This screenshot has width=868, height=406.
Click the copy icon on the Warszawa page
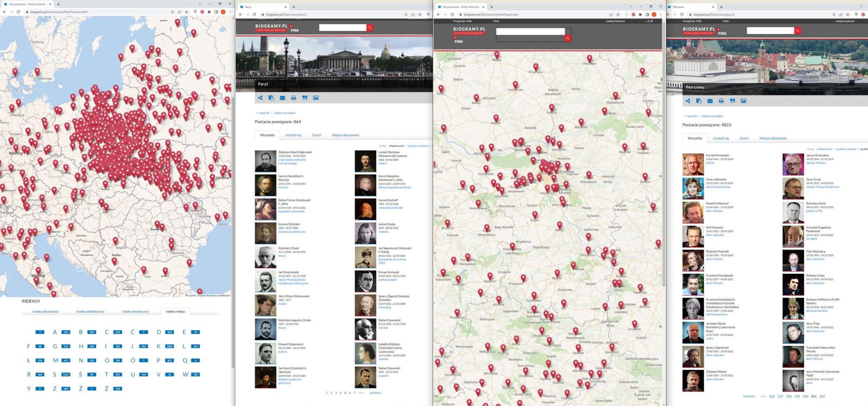pyautogui.click(x=699, y=101)
